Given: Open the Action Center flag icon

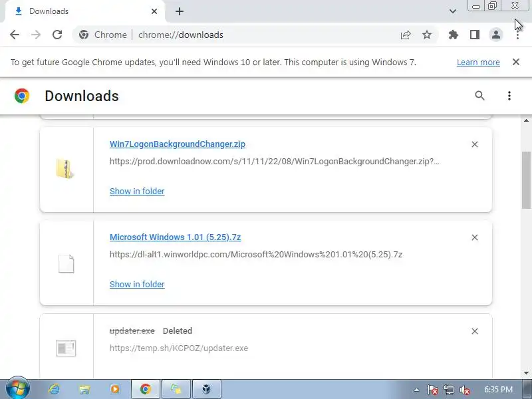Looking at the screenshot, I should [433, 390].
